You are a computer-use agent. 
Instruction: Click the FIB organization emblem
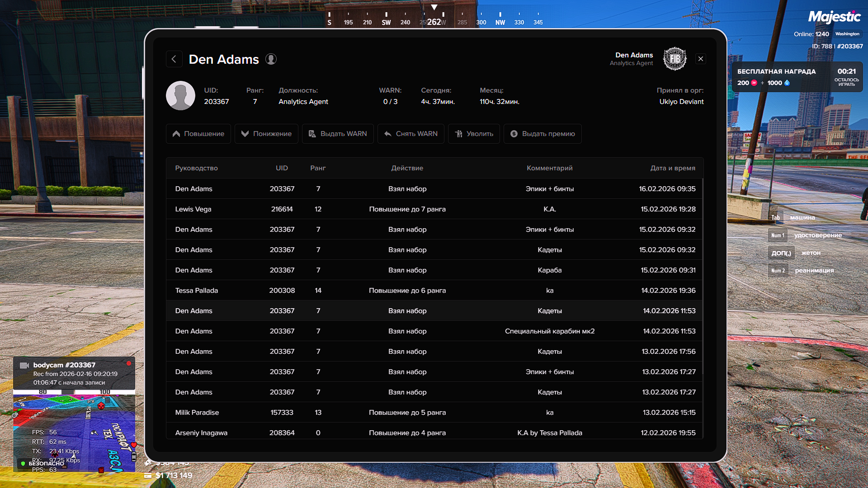[675, 59]
